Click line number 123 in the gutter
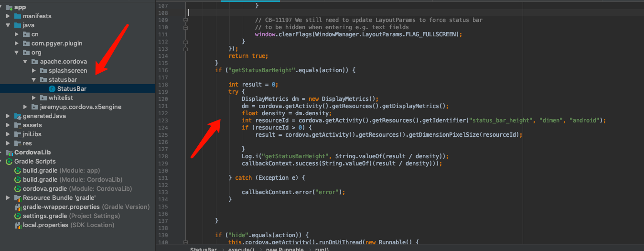Image resolution: width=644 pixels, height=251 pixels. point(163,120)
